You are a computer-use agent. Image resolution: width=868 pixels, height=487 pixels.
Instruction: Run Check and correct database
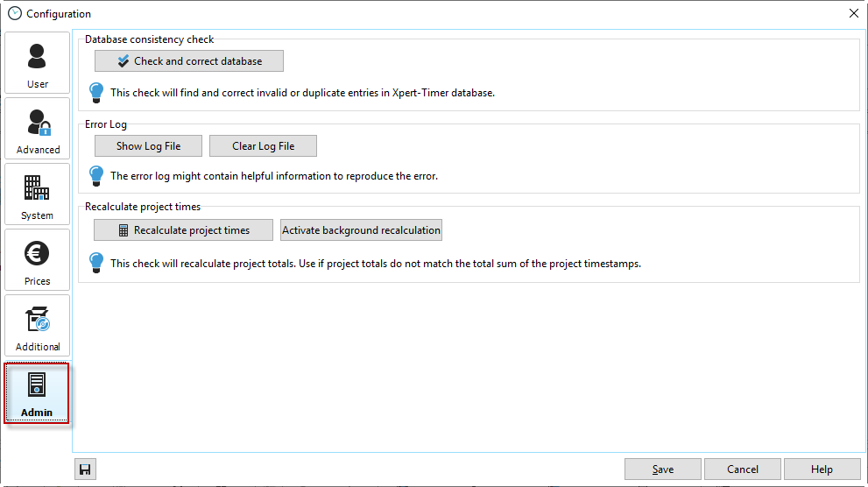[189, 61]
